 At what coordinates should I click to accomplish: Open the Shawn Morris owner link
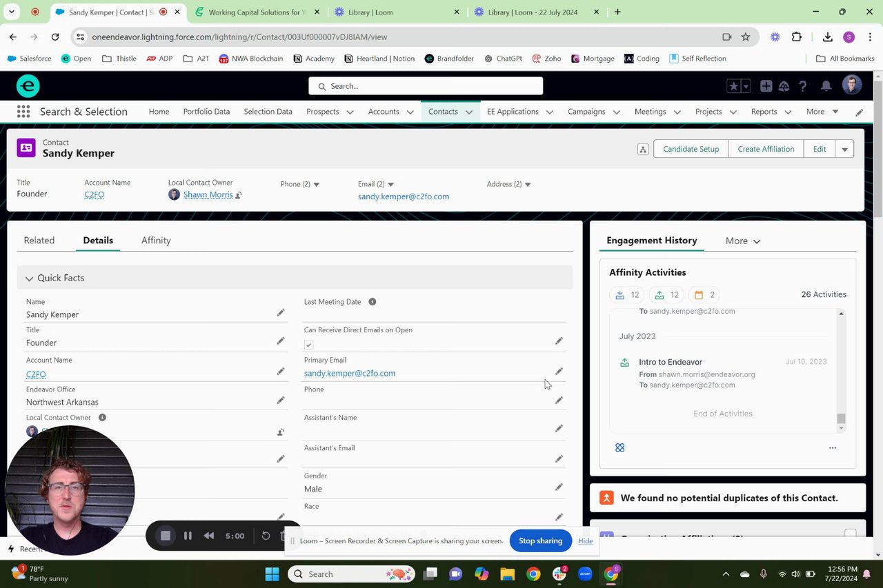pyautogui.click(x=208, y=195)
